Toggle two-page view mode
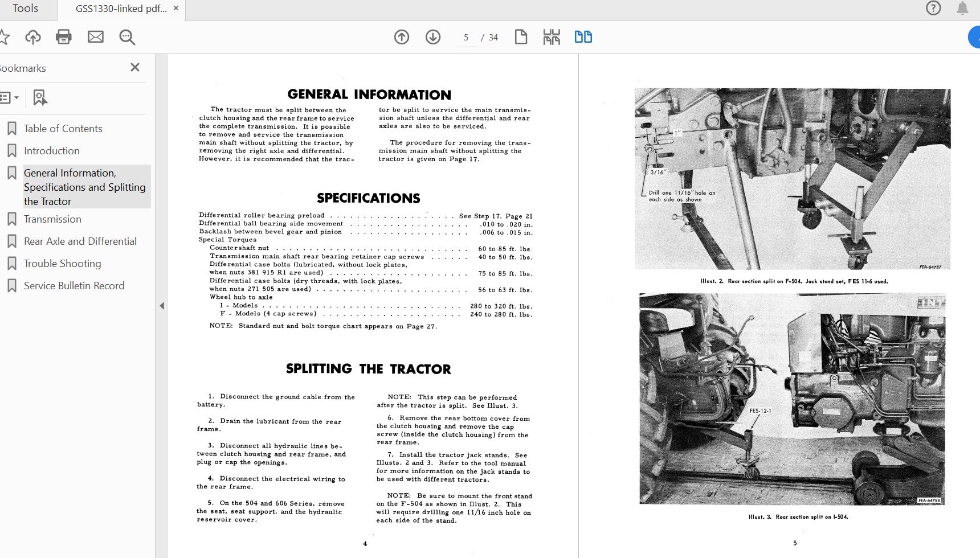 click(x=583, y=38)
